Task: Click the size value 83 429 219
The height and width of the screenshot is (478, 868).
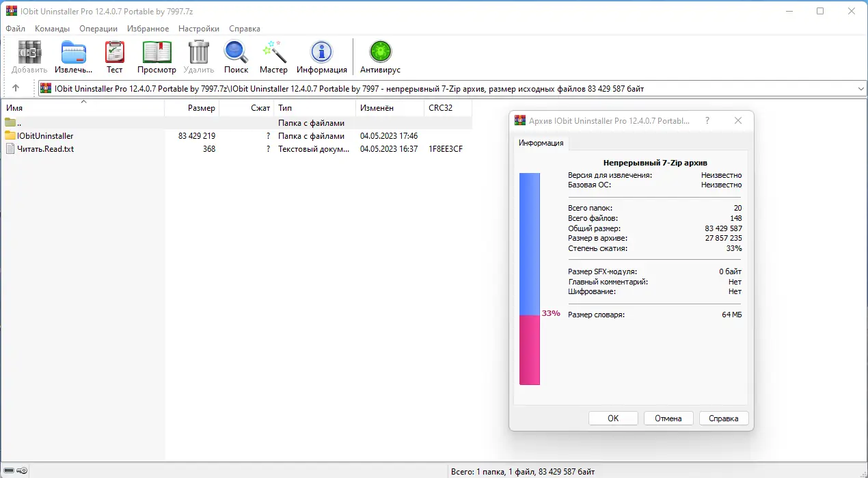Action: 197,135
